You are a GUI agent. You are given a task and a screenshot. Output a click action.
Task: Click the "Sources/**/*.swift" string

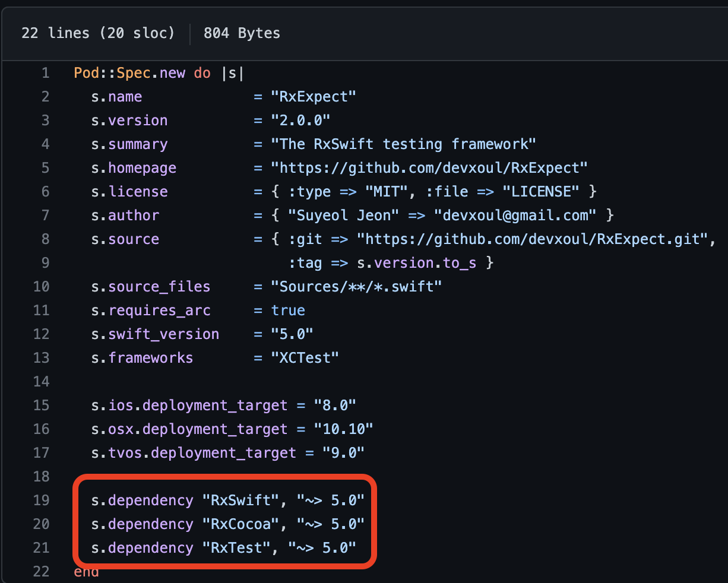click(356, 287)
